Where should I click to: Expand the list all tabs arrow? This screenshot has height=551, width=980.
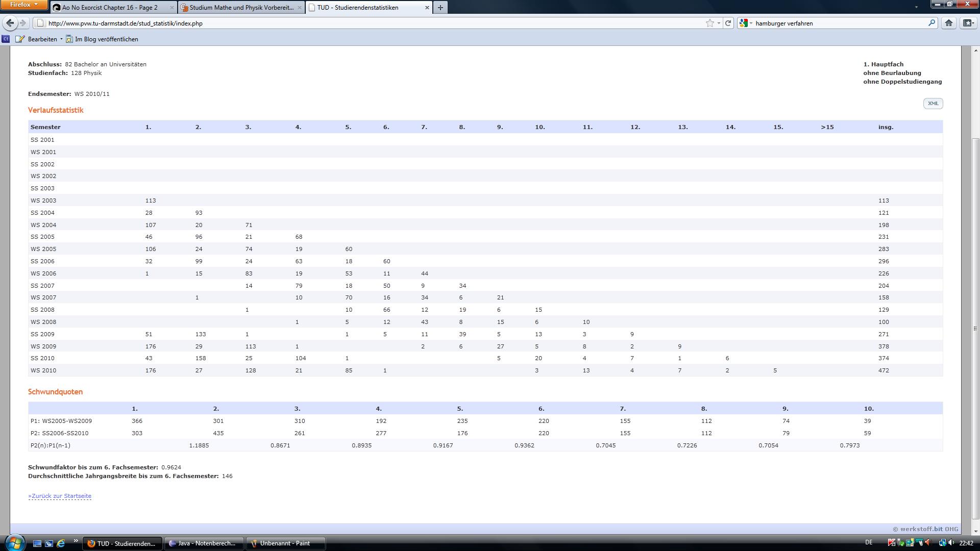[x=916, y=8]
